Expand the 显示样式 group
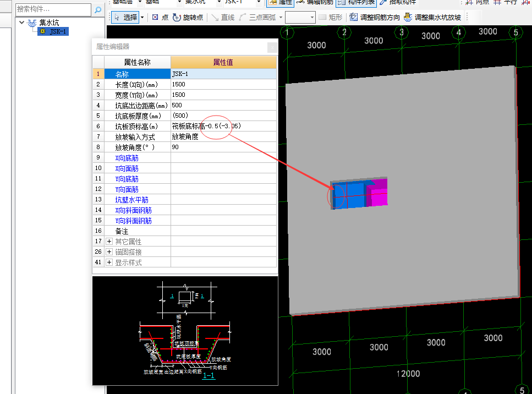The image size is (532, 394). 109,262
